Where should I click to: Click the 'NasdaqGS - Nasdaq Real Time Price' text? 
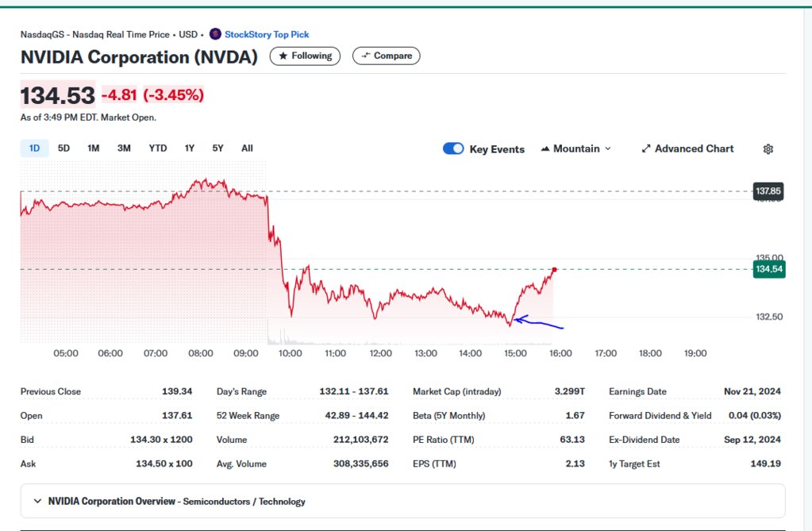pyautogui.click(x=94, y=34)
